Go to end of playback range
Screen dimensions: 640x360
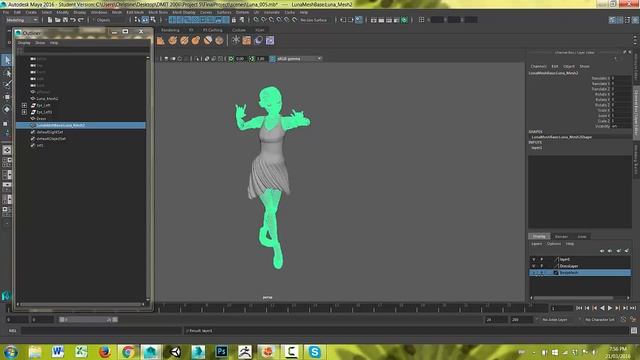pos(633,308)
